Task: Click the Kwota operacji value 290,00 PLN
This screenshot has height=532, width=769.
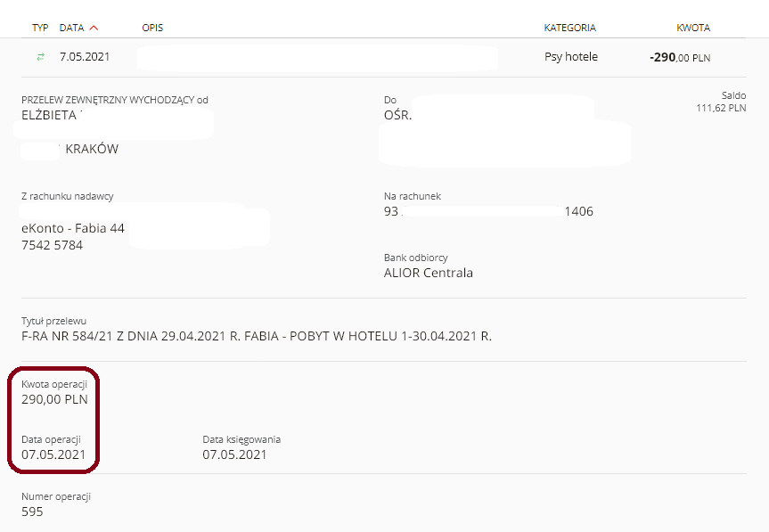Action: [x=54, y=399]
